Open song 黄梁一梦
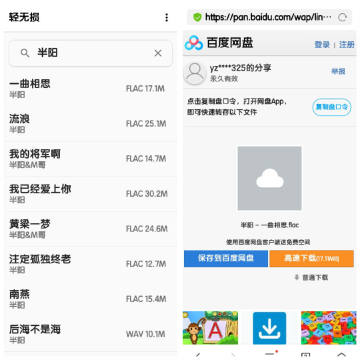 point(90,229)
